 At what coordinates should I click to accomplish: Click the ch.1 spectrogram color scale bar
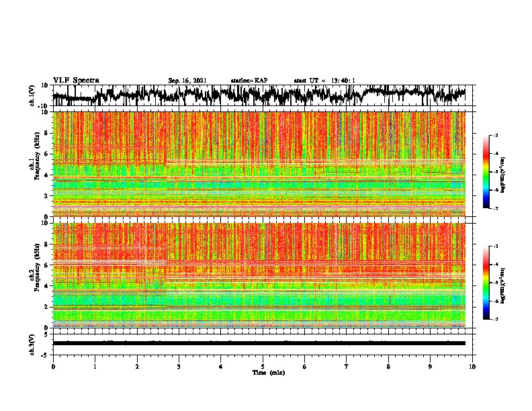[x=486, y=172]
